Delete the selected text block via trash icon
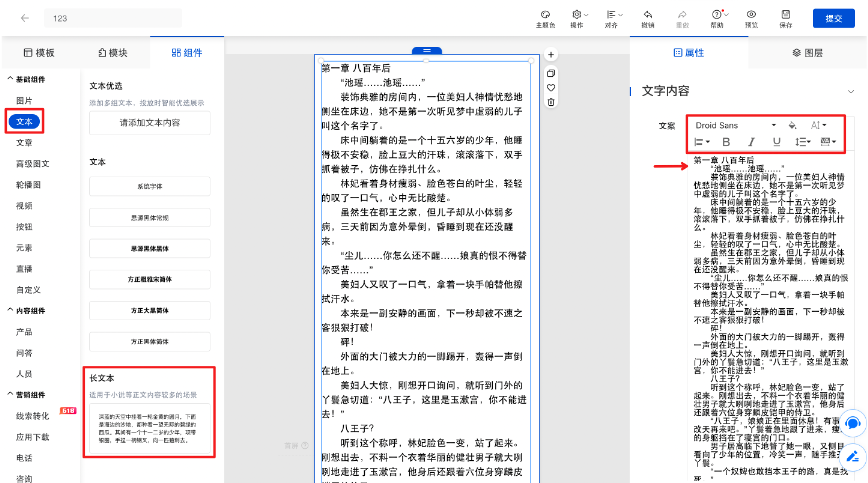Image resolution: width=868 pixels, height=483 pixels. point(550,101)
